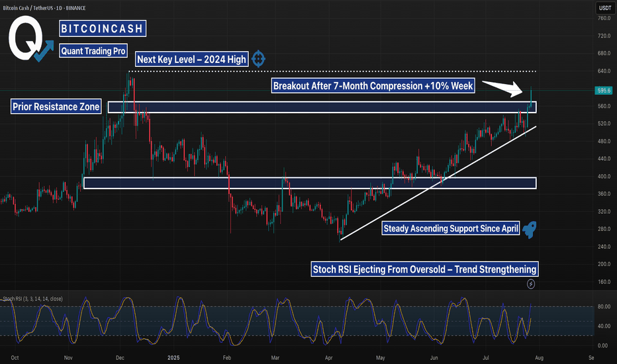This screenshot has width=617, height=364.
Task: Click the 280.0 price axis label
Action: pos(604,229)
